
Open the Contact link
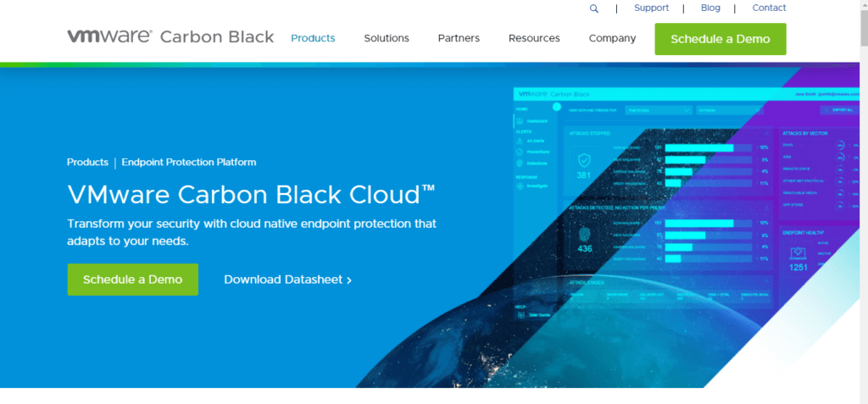(769, 8)
